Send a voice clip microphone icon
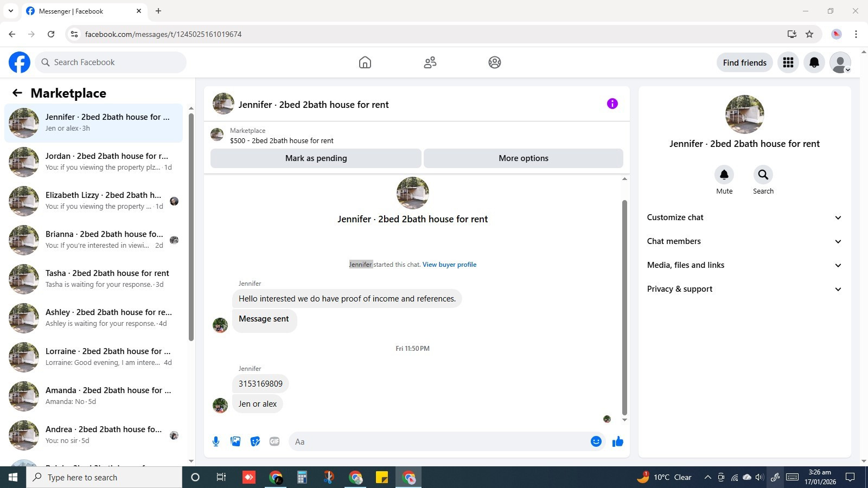 point(216,441)
